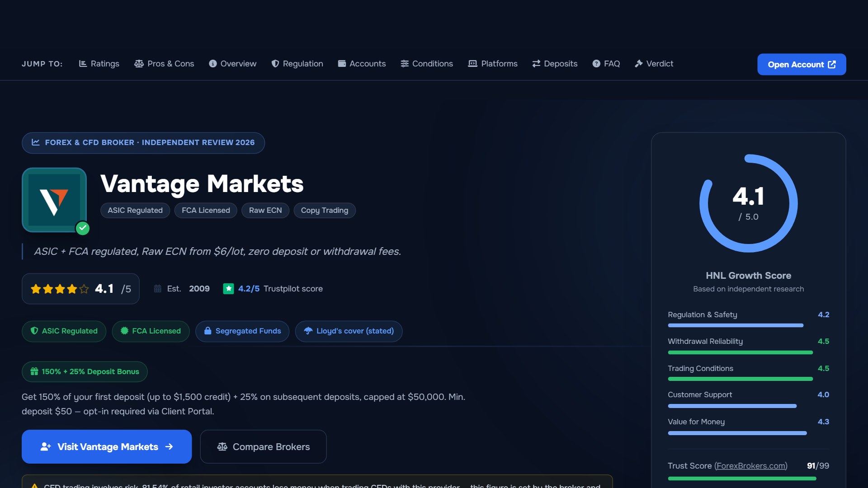The image size is (868, 488).
Task: Click the lock icon on Segregated Funds
Action: (208, 331)
